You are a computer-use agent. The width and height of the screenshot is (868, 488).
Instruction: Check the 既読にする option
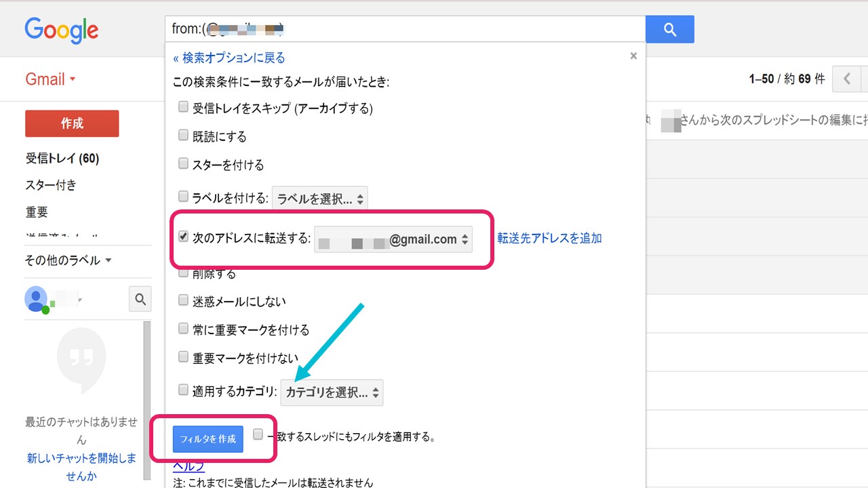[183, 136]
